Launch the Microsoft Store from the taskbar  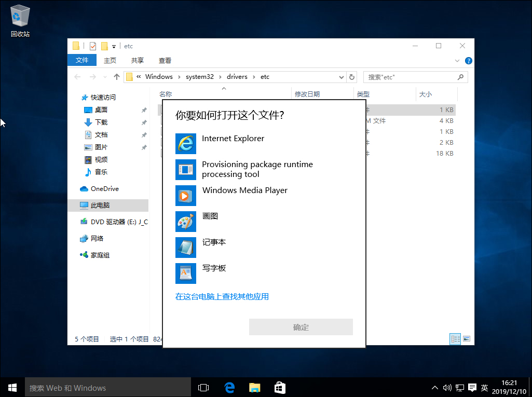tap(280, 387)
